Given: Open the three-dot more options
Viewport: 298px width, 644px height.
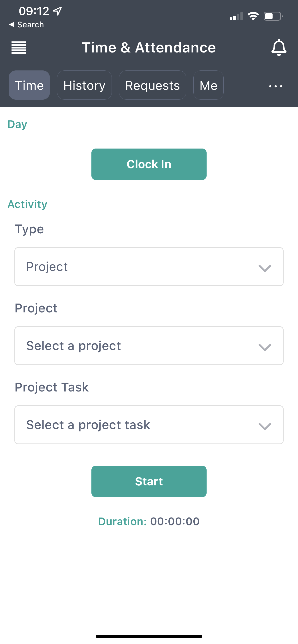Looking at the screenshot, I should (x=275, y=86).
